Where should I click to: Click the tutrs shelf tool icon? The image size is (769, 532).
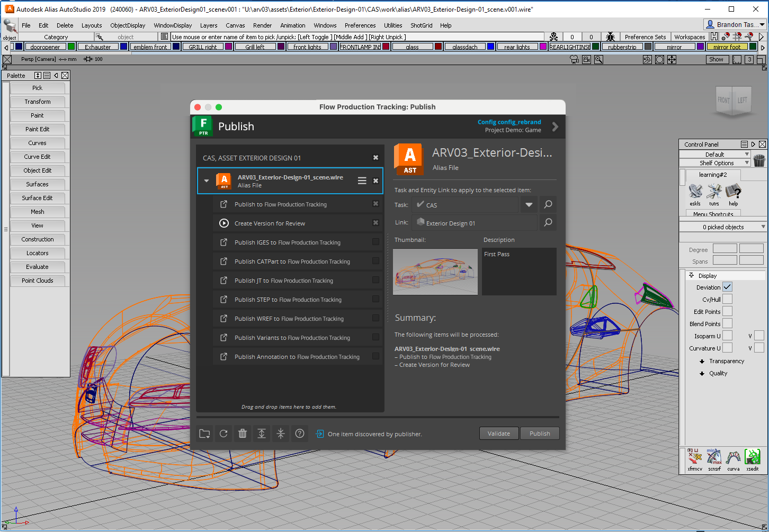pyautogui.click(x=714, y=194)
